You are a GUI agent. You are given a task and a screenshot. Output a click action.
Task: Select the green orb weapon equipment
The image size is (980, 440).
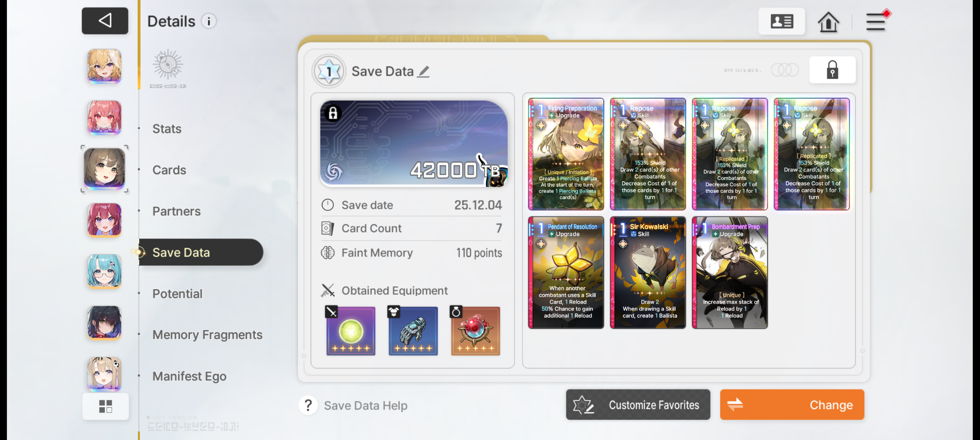[351, 331]
